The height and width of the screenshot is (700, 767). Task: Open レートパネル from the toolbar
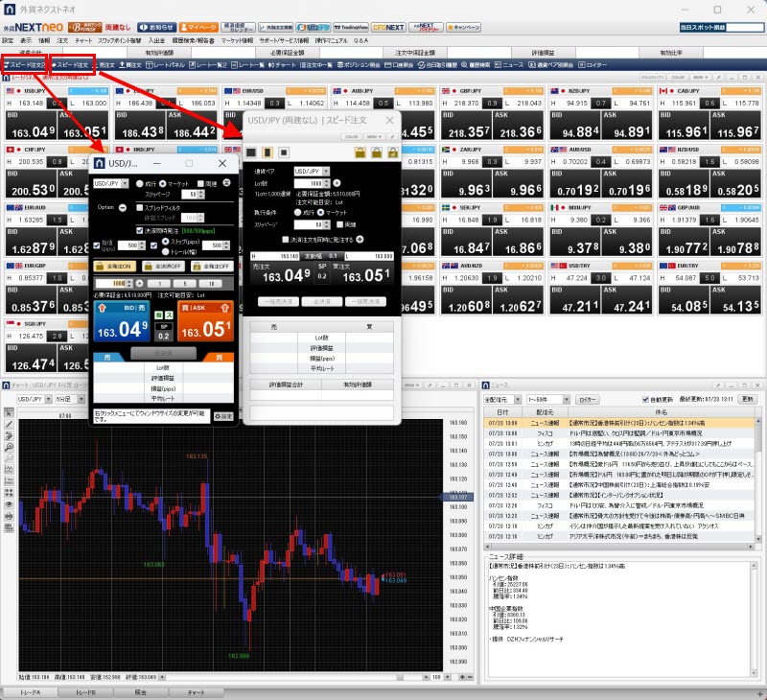[x=166, y=64]
